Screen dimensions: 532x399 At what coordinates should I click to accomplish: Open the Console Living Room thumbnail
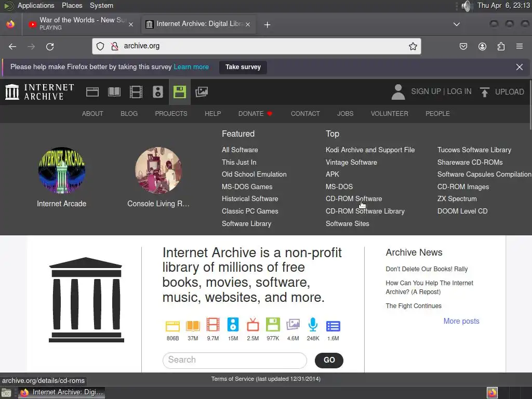158,170
